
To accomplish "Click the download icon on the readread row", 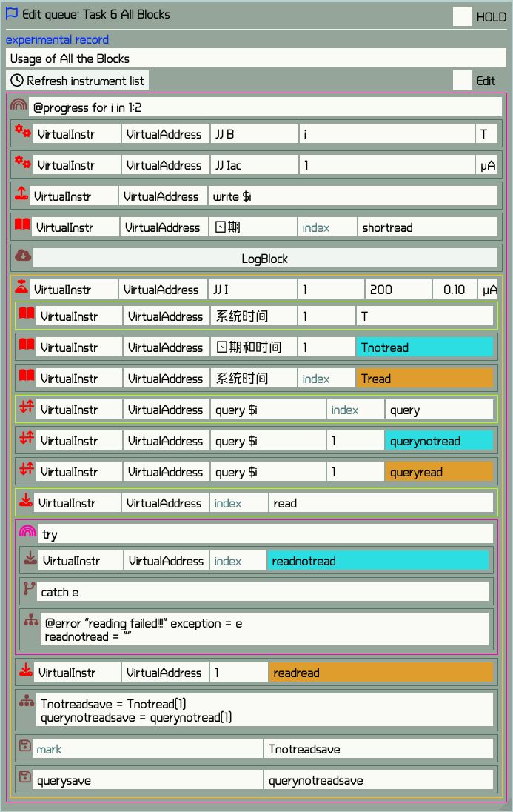I will click(x=25, y=670).
